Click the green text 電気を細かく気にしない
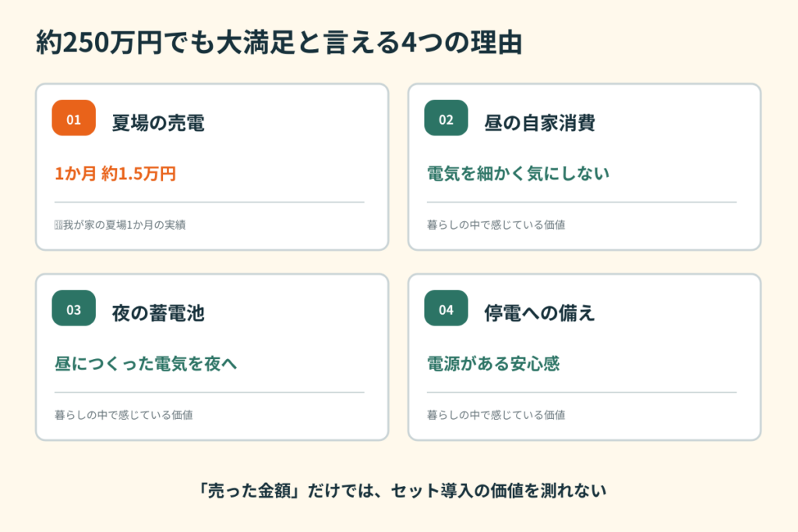 tap(518, 174)
